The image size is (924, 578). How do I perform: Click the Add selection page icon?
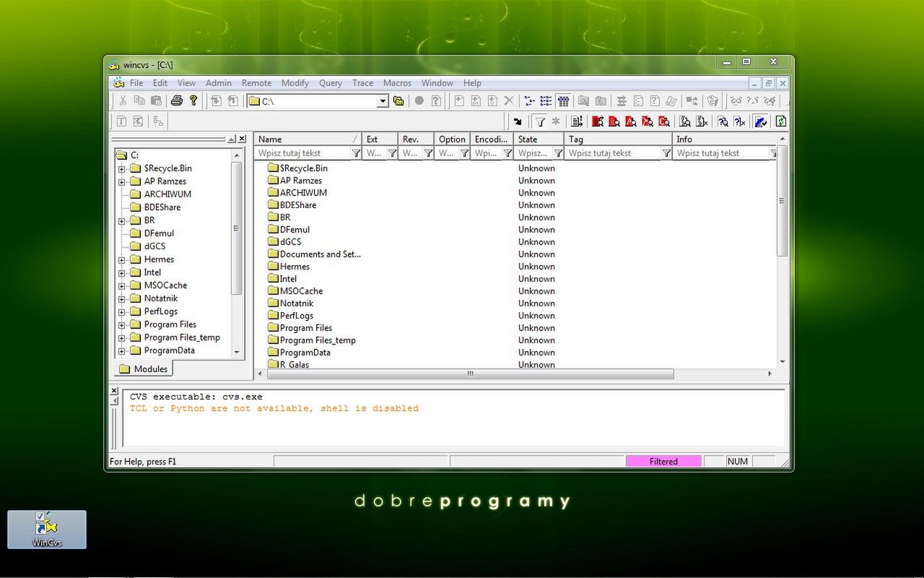click(459, 101)
